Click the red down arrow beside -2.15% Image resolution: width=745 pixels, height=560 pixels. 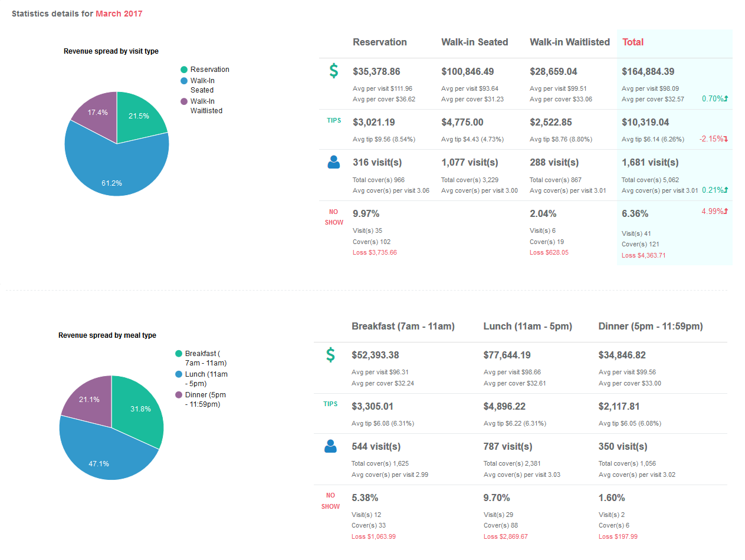click(x=726, y=139)
